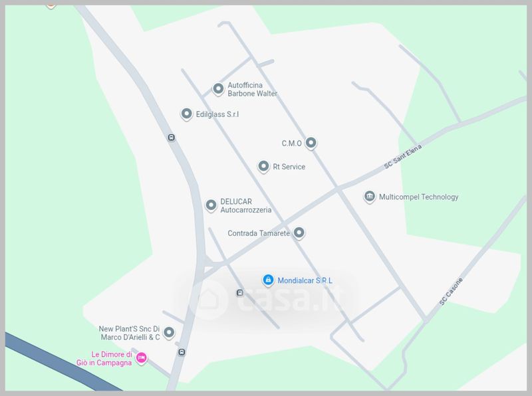Click the casa.it watermark logo
Viewport: 532px width, 396px height.
pyautogui.click(x=267, y=299)
